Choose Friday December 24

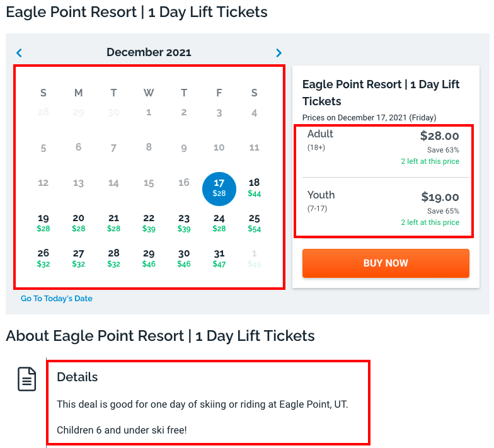coord(219,223)
